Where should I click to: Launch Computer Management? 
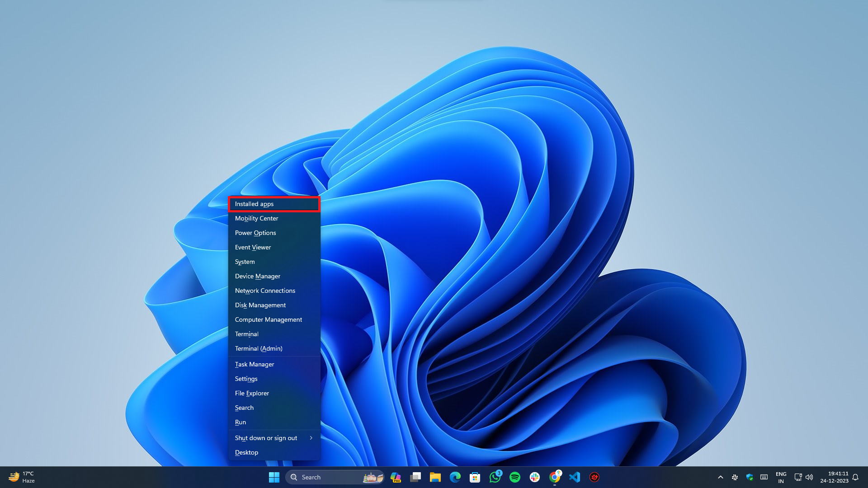274,319
